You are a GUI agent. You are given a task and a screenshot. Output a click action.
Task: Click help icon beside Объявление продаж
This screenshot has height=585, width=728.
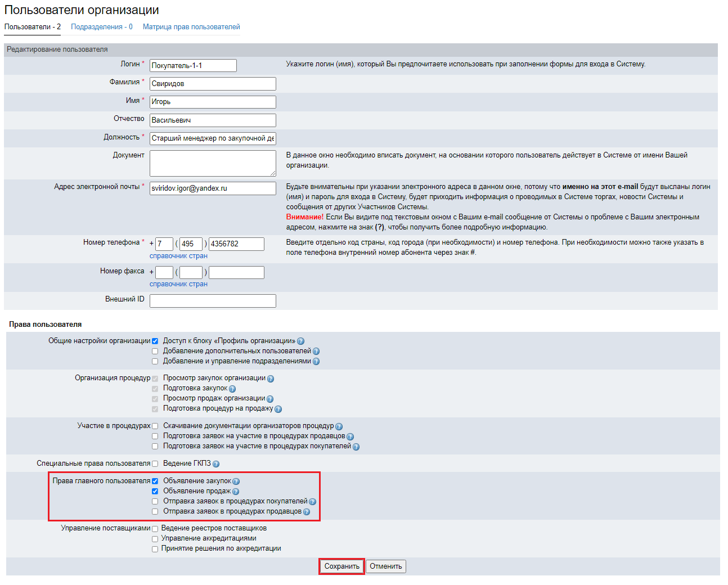236,492
